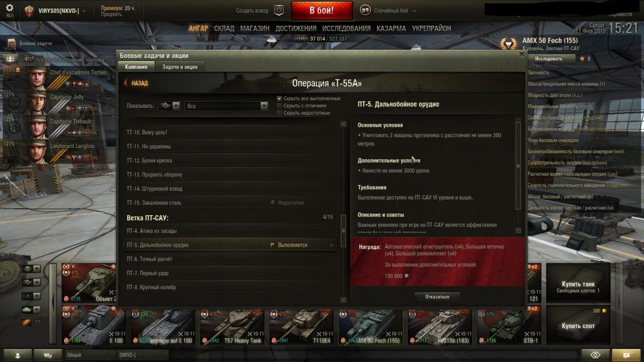Enable Скрыть недоступные checkbox
The height and width of the screenshot is (362, 644).
(279, 113)
